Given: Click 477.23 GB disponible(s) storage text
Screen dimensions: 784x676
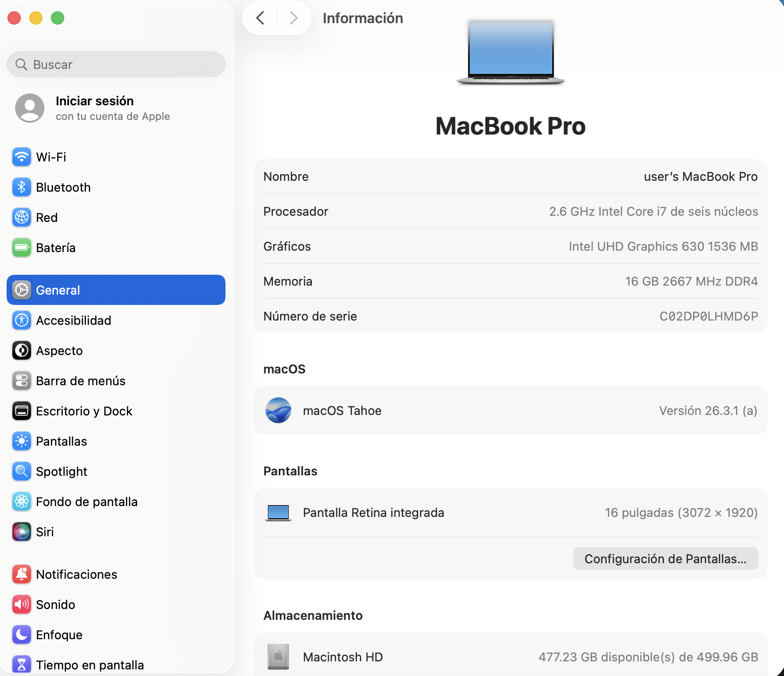Looking at the screenshot, I should click(648, 657).
